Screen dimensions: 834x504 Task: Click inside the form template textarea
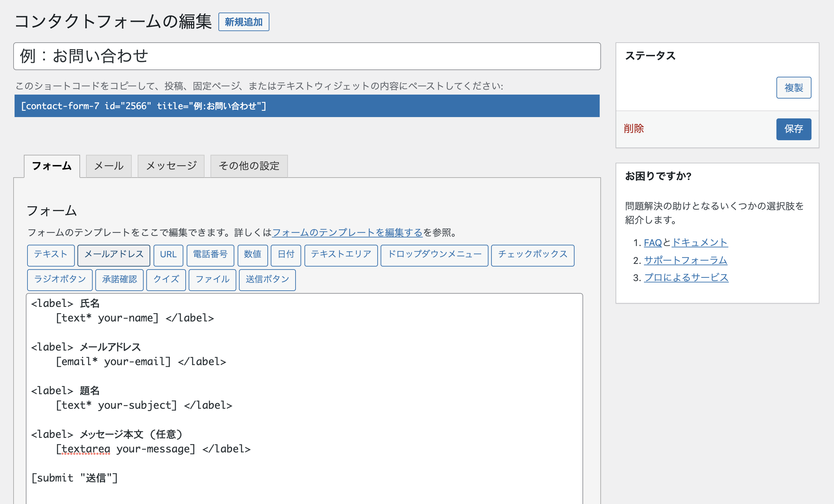(304, 399)
